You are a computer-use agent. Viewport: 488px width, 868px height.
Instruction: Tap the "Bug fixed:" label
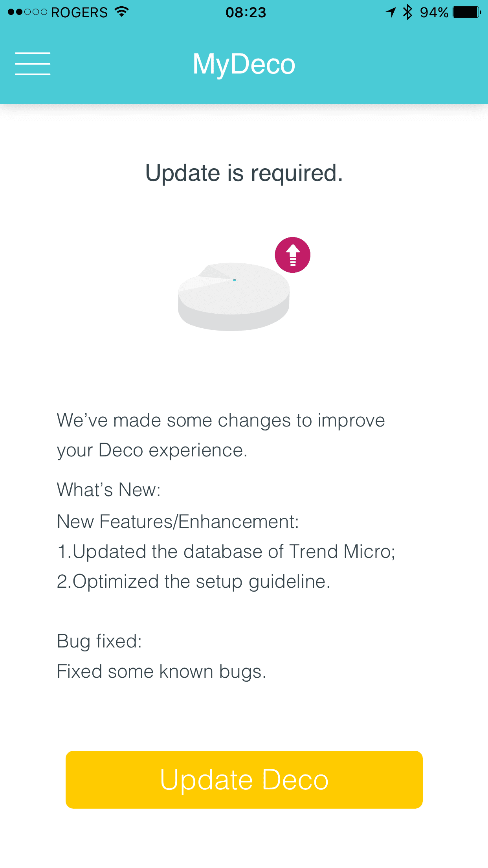point(99,641)
